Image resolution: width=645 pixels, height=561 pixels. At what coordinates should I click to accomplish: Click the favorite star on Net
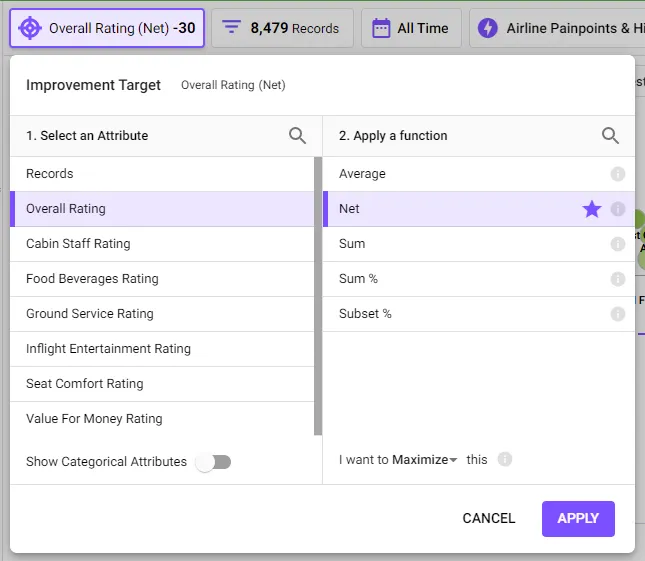592,209
